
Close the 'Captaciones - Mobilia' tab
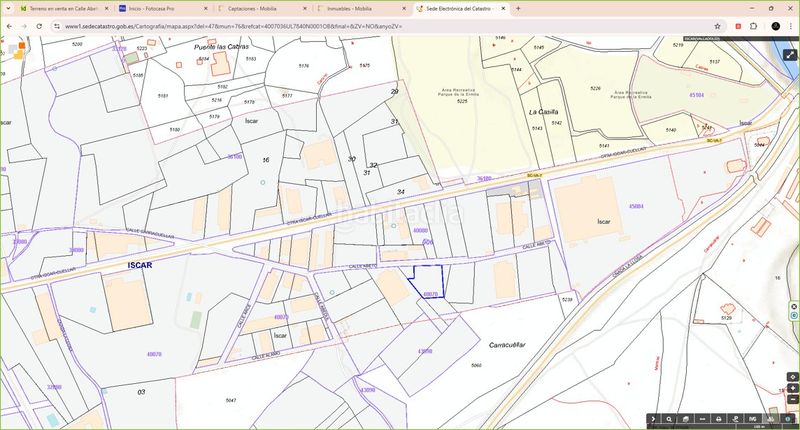[x=305, y=9]
